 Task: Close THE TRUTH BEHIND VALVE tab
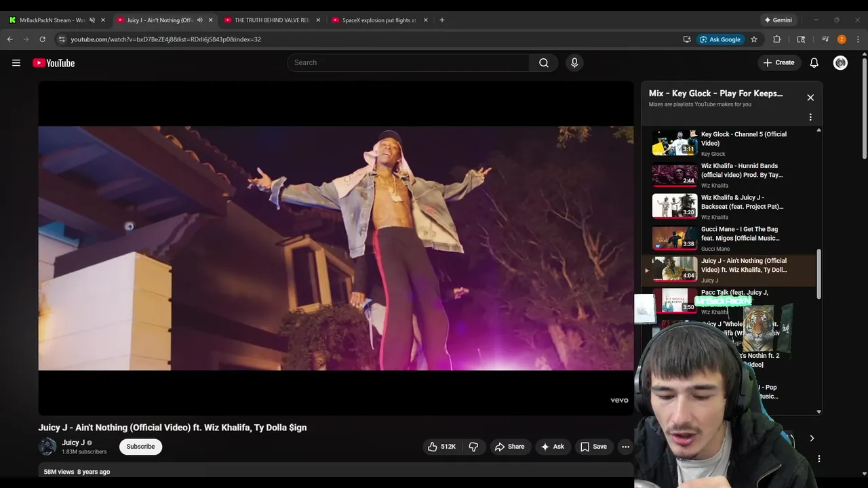pos(318,20)
